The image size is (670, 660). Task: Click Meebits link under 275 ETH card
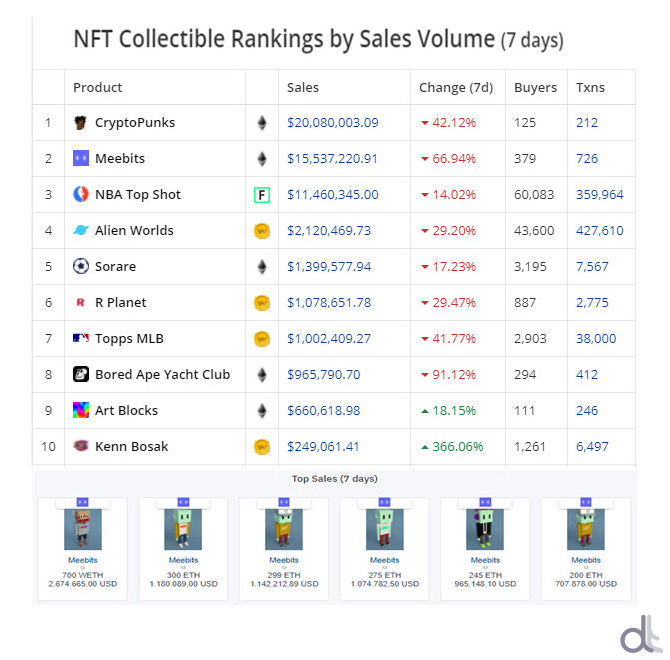click(x=385, y=560)
